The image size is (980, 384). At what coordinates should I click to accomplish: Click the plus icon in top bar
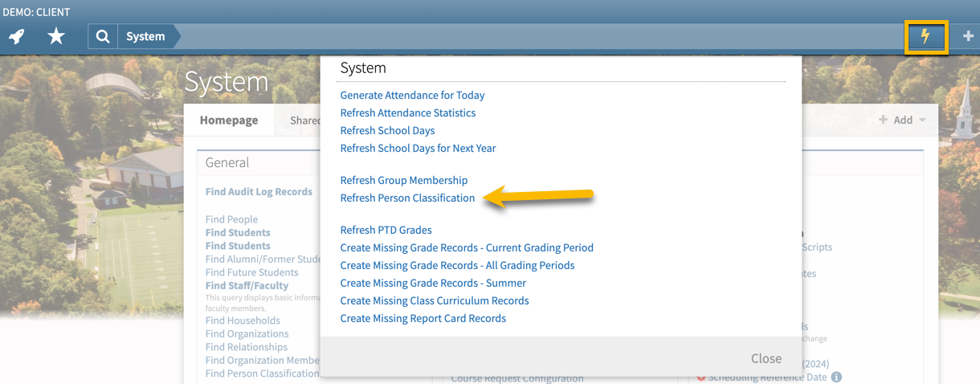pos(968,36)
